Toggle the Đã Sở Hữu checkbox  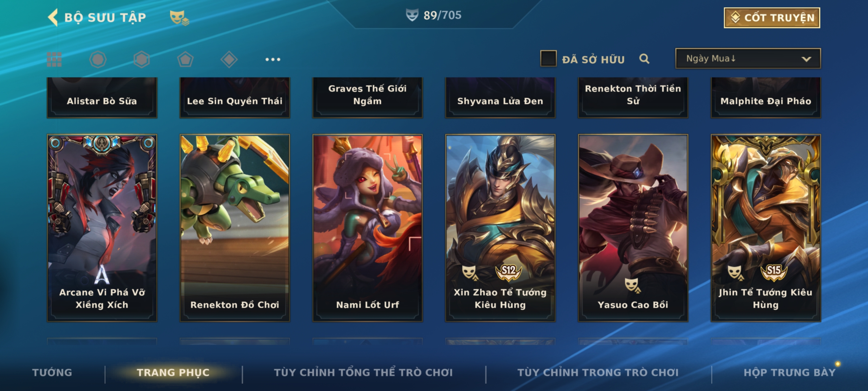tap(548, 59)
